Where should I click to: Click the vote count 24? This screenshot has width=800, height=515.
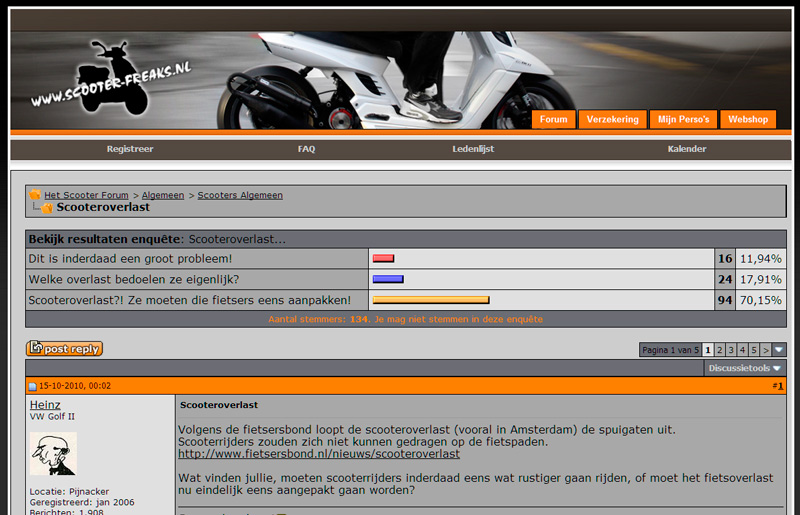coord(725,280)
